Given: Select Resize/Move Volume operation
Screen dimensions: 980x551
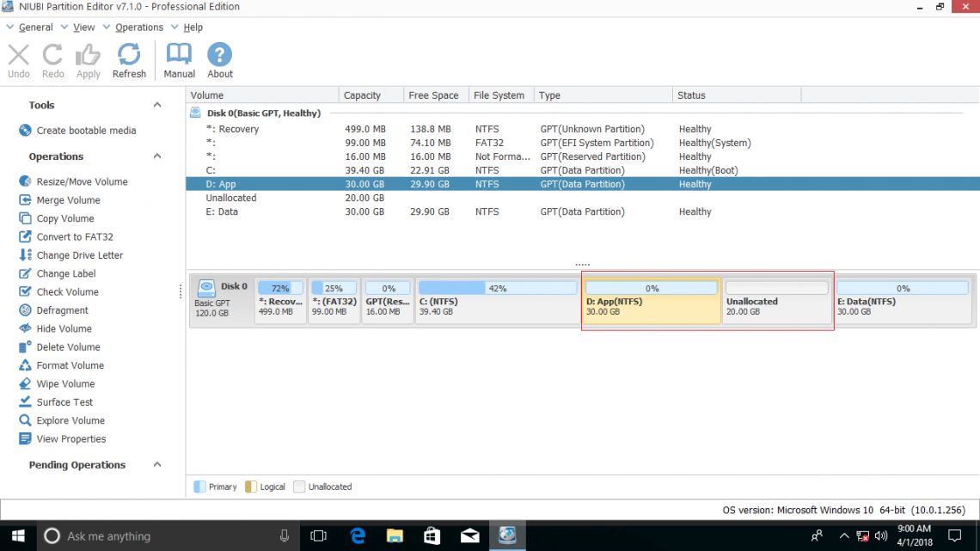Looking at the screenshot, I should (x=82, y=181).
